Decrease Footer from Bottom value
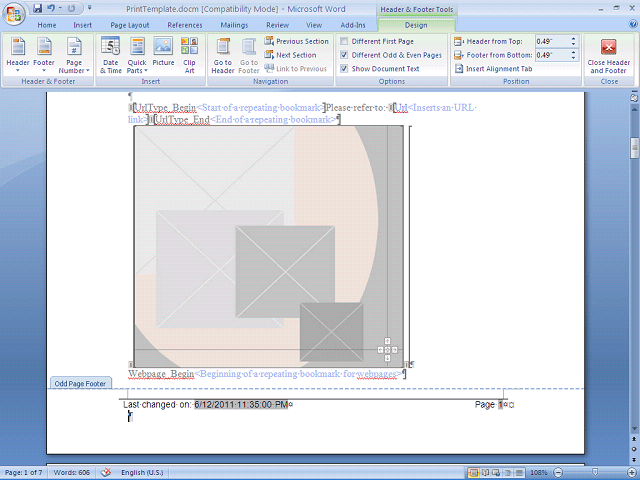 [x=573, y=58]
